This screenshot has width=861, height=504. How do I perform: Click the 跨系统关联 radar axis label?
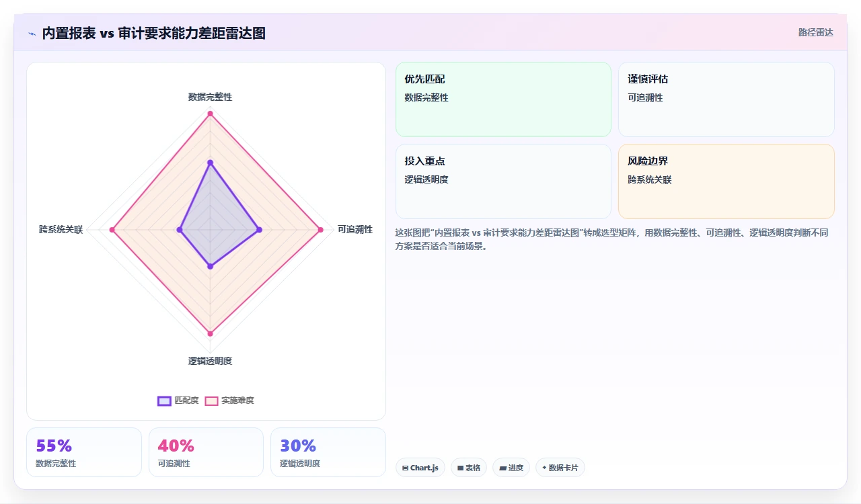pos(61,230)
